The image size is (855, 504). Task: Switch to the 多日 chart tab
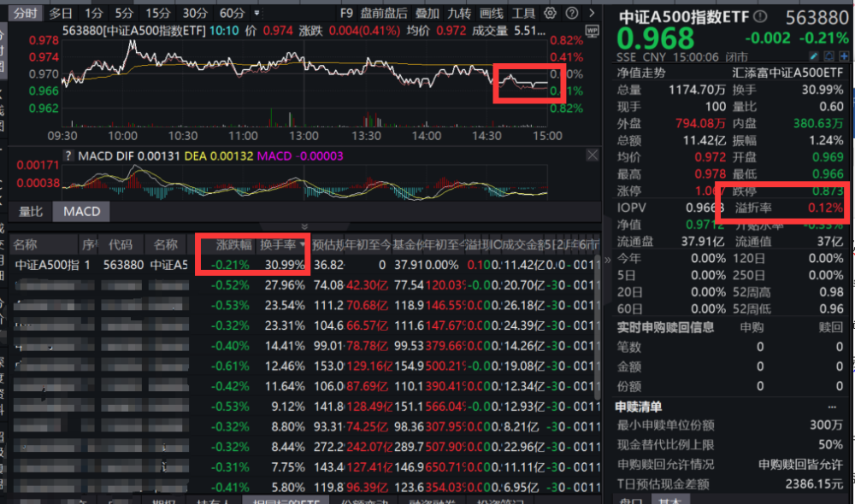pyautogui.click(x=61, y=13)
